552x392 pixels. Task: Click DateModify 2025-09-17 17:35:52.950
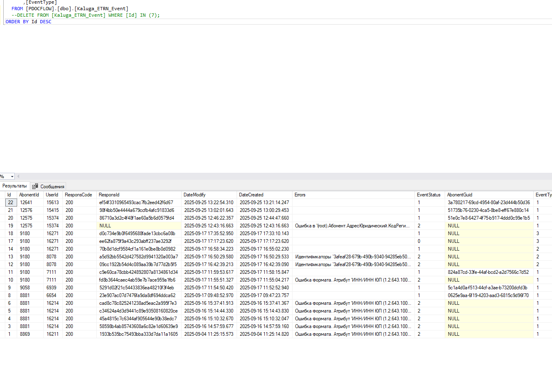(209, 233)
